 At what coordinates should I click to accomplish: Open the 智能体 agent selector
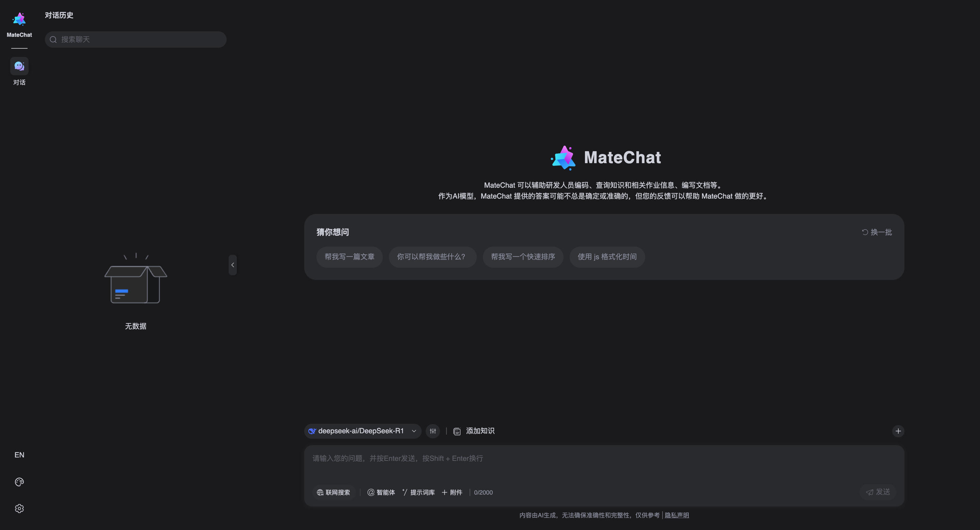pos(381,492)
